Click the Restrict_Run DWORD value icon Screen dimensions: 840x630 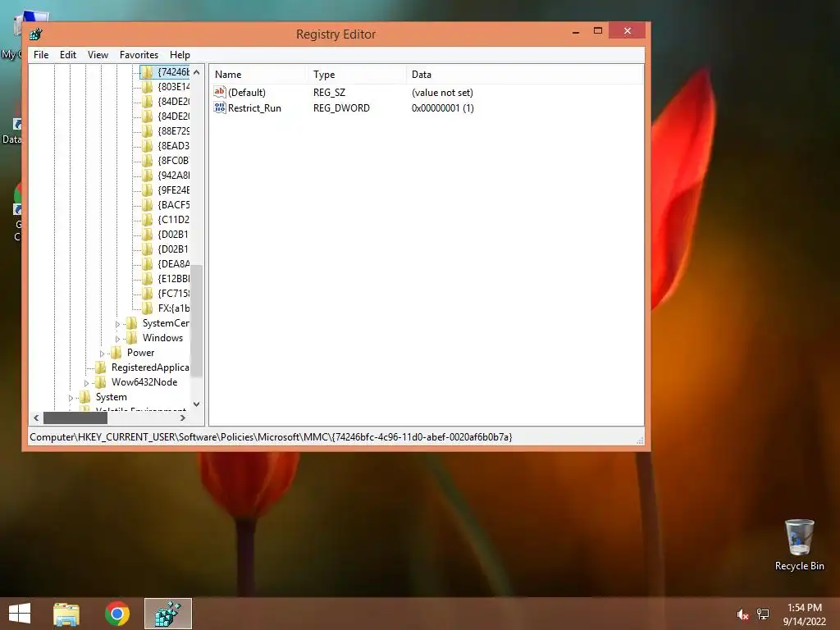[220, 107]
